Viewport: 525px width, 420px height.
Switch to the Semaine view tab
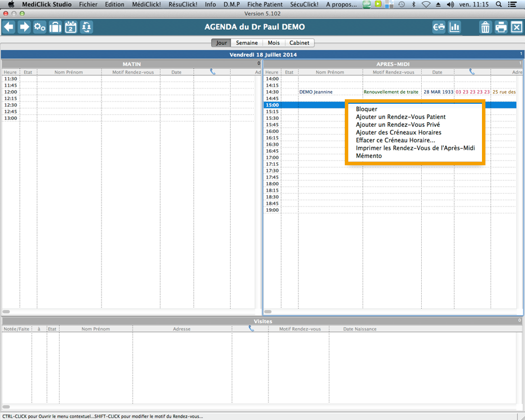coord(247,43)
